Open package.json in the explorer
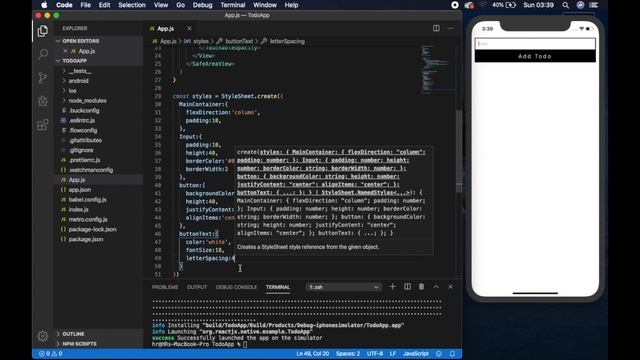Image resolution: width=640 pixels, height=360 pixels. (86, 239)
